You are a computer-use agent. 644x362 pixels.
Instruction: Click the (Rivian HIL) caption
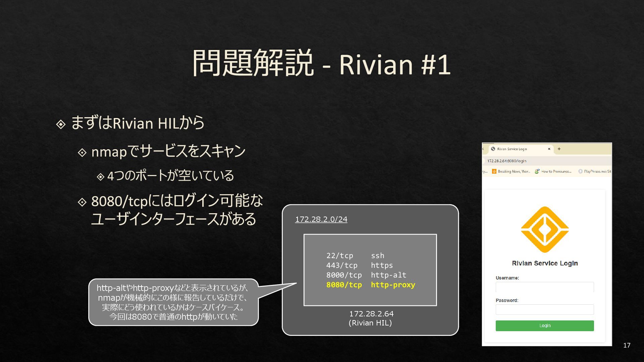(370, 323)
